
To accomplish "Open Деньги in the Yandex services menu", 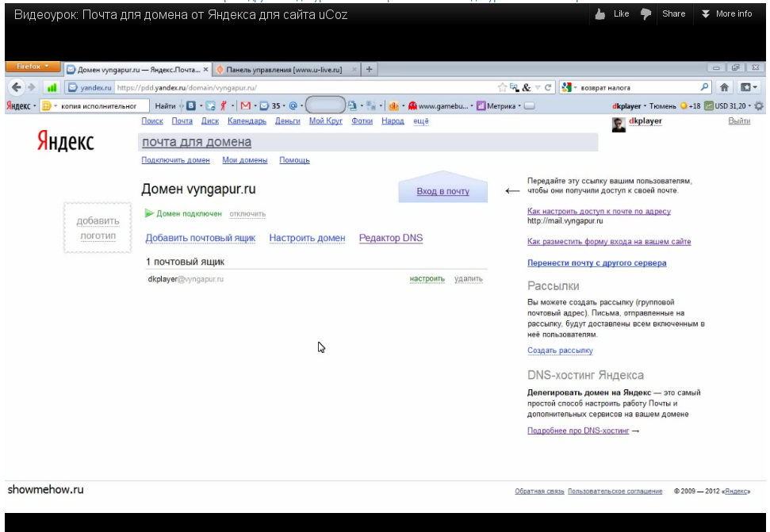I will (x=287, y=121).
